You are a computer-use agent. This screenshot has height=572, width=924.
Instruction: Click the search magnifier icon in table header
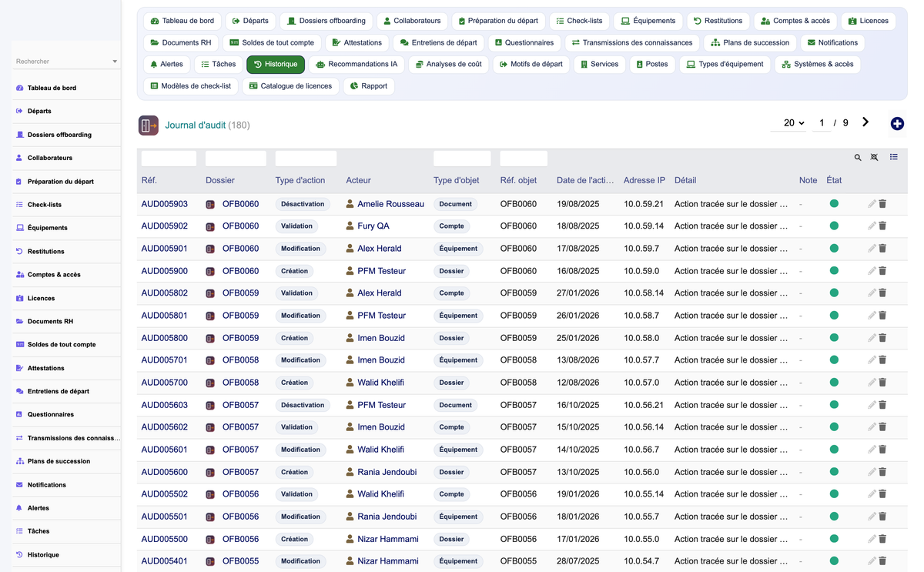(858, 158)
